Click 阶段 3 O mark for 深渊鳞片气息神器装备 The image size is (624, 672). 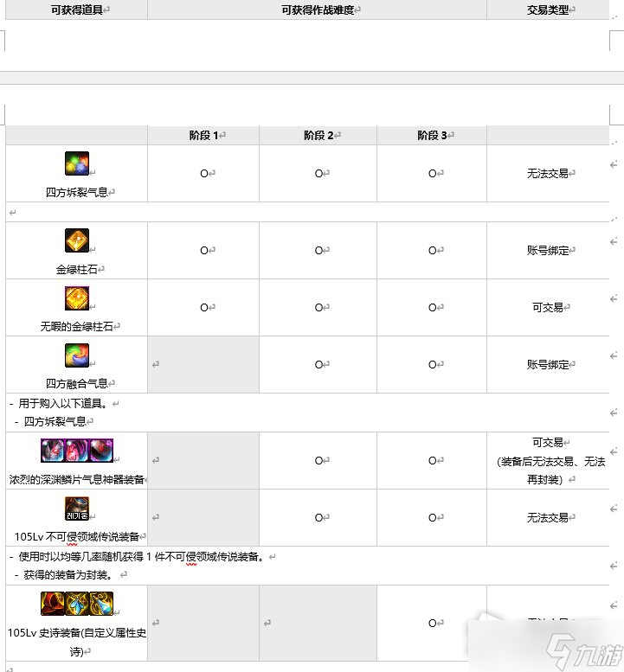432,461
